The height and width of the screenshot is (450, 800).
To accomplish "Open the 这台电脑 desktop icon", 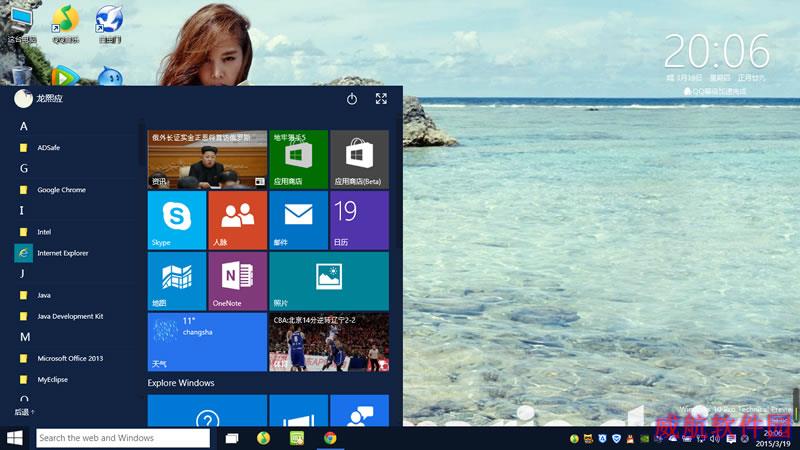I will (22, 24).
